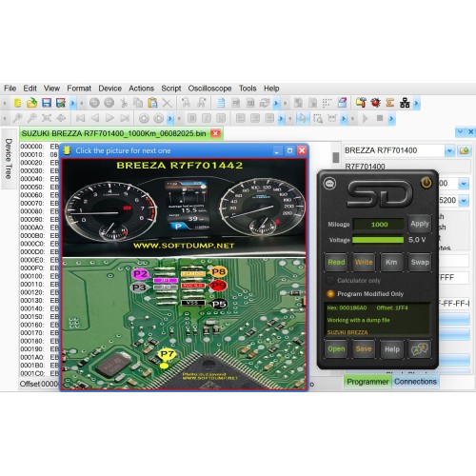This screenshot has width=476, height=476.
Task: Click the Save floppy disk toolbar icon
Action: coord(47,103)
